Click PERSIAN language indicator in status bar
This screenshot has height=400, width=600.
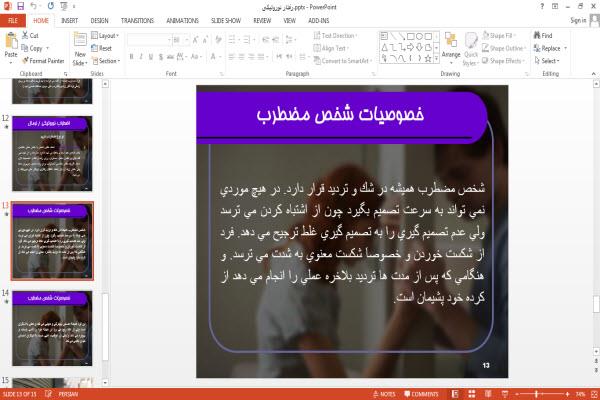(x=68, y=394)
